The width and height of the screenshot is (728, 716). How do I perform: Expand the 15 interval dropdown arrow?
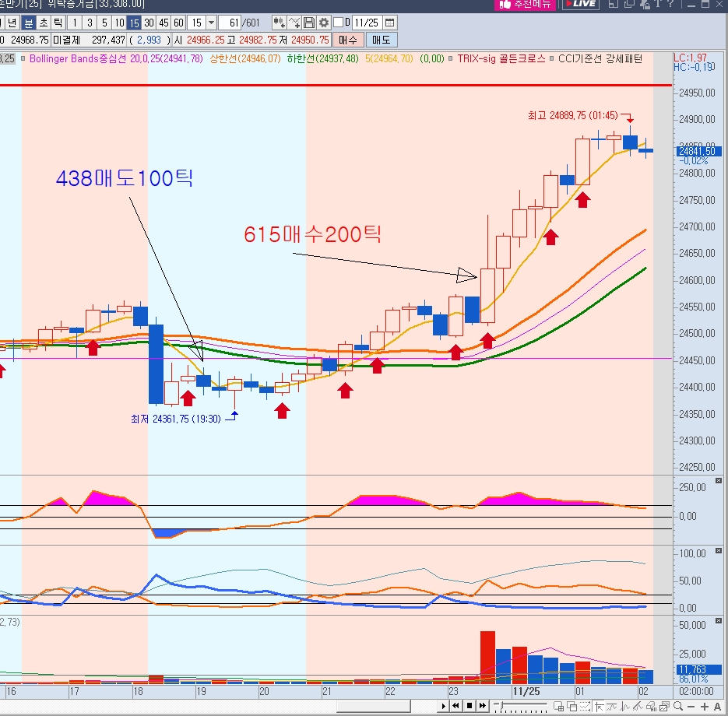pos(212,23)
